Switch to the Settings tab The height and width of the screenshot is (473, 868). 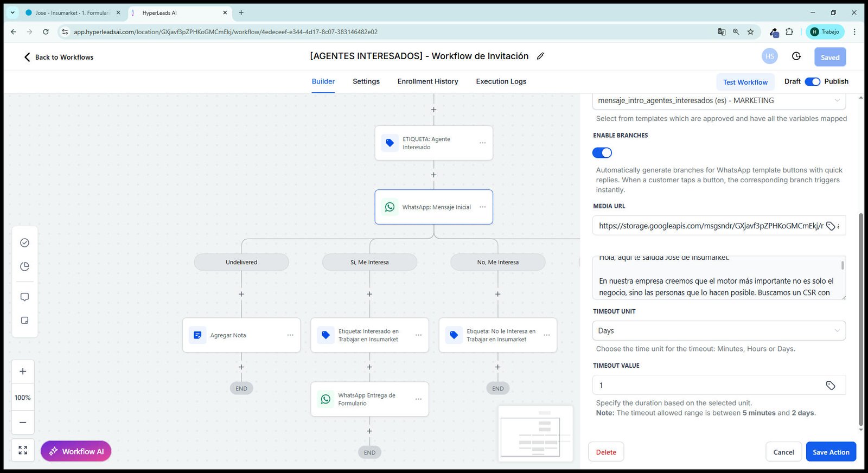point(366,81)
